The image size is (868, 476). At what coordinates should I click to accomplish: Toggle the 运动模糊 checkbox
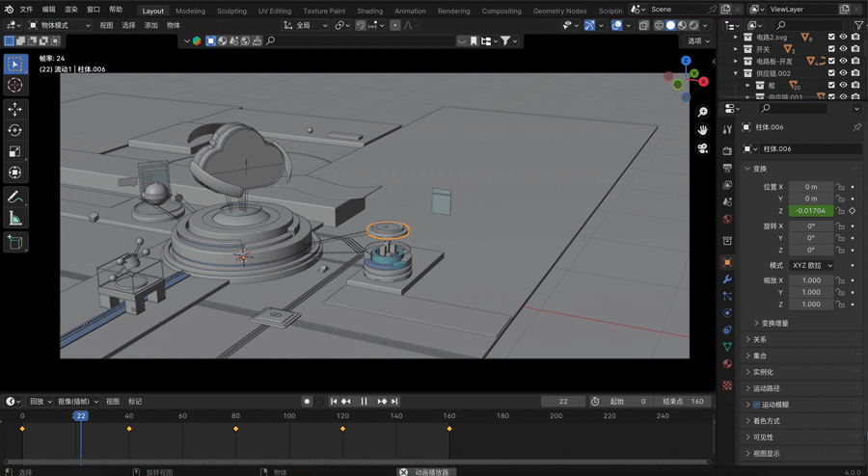click(756, 405)
